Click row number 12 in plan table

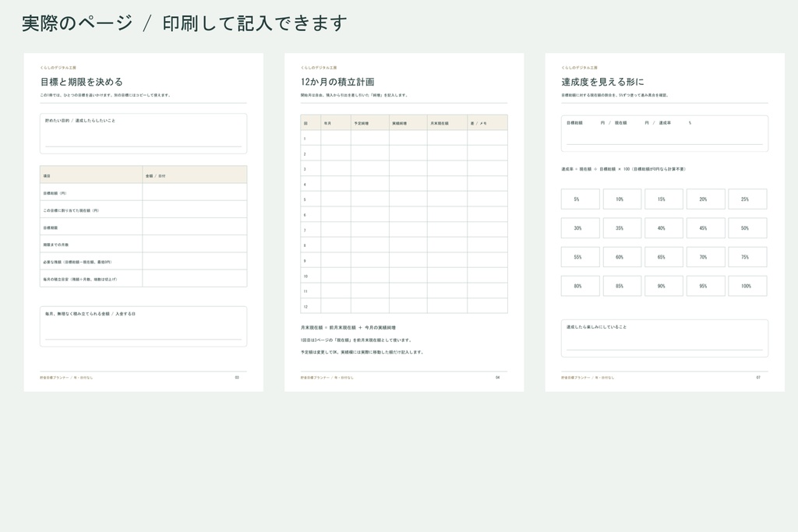click(x=305, y=306)
